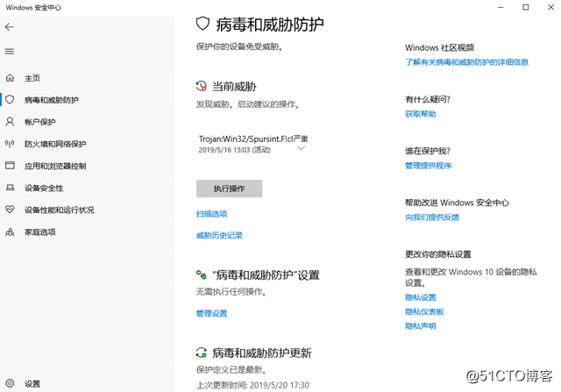Click the 上次更新时间 2019/5/20 17:30 text

click(252, 385)
